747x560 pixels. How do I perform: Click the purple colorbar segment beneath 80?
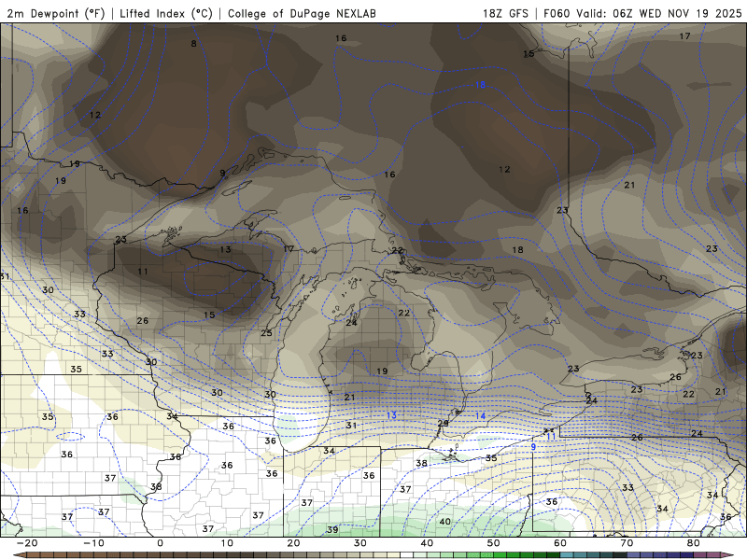700,555
